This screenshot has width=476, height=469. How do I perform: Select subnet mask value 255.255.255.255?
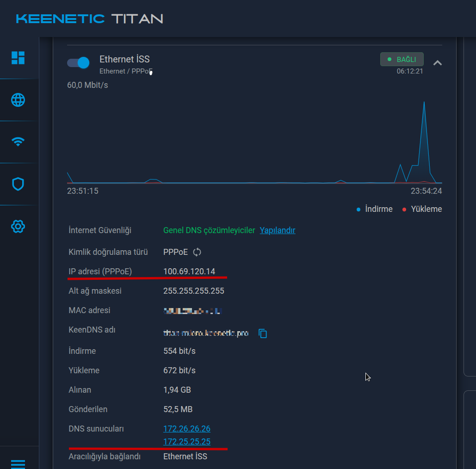194,291
